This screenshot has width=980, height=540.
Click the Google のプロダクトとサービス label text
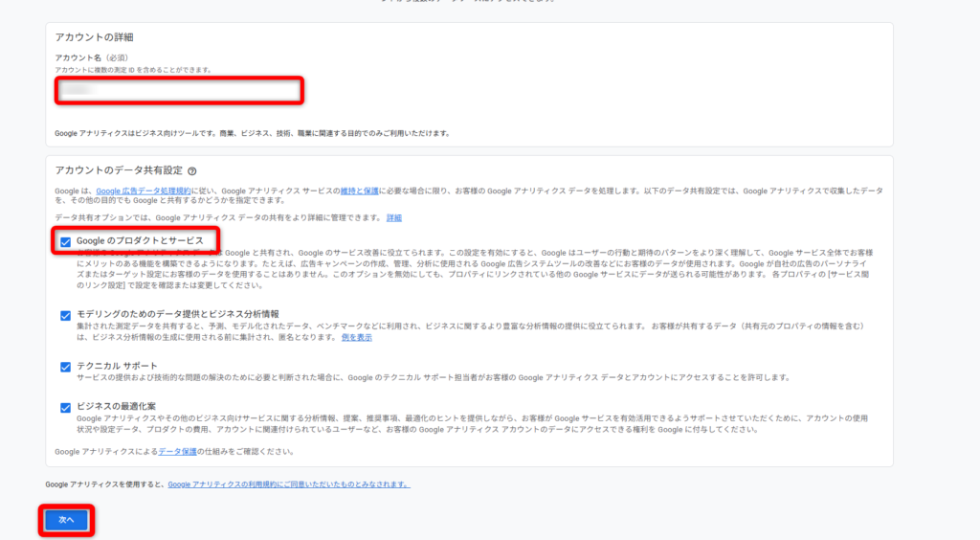(140, 240)
